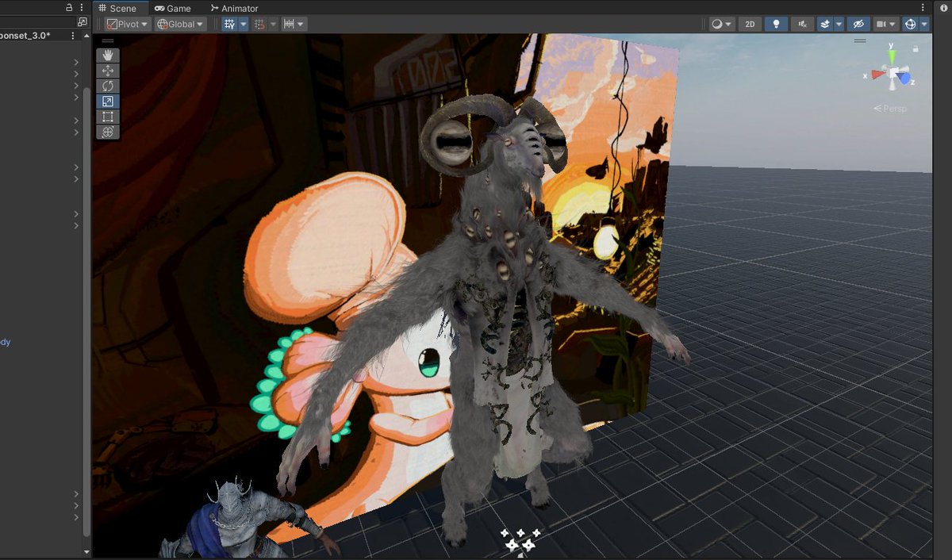Click the increment snapping icon
This screenshot has height=560, width=952.
pos(259,24)
